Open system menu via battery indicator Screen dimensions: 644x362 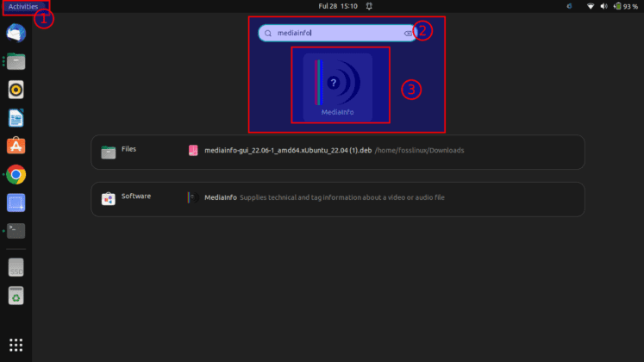click(626, 6)
